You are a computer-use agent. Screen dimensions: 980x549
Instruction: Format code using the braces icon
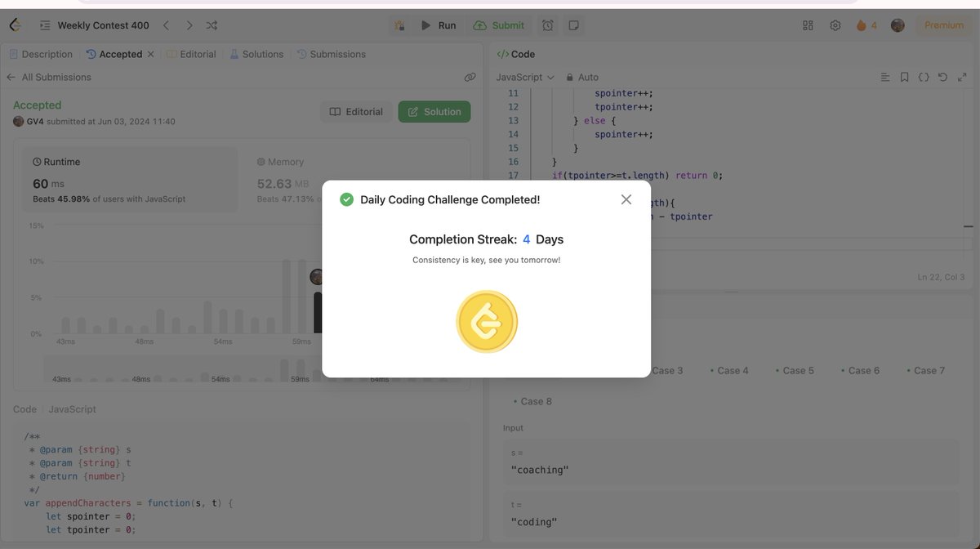coord(924,76)
